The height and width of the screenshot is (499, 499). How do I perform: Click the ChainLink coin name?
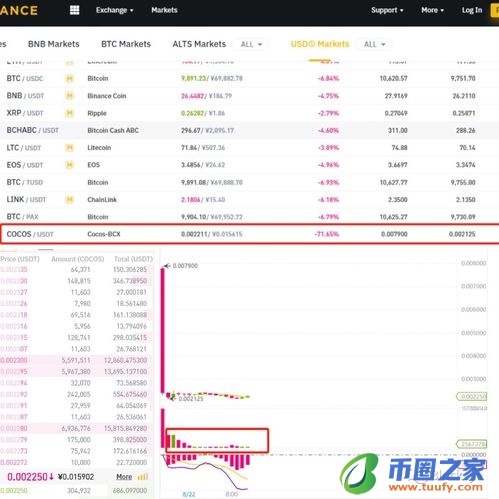click(102, 200)
